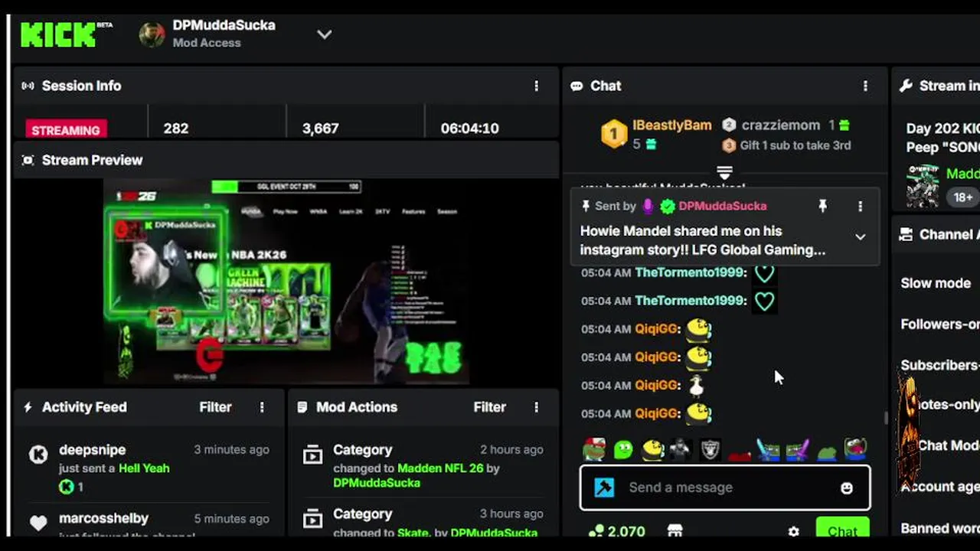This screenshot has width=980, height=551.
Task: Open deepsnipe in the Activity Feed
Action: click(x=92, y=450)
